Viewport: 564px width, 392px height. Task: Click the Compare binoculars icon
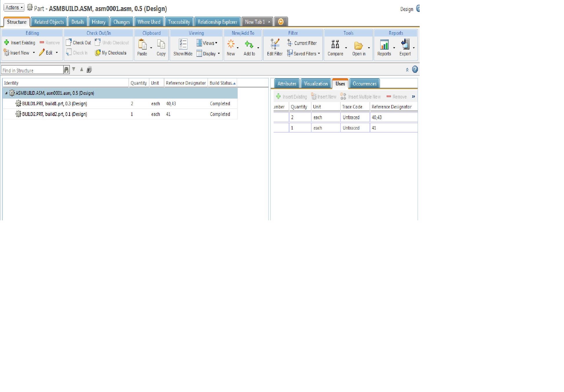coord(335,44)
